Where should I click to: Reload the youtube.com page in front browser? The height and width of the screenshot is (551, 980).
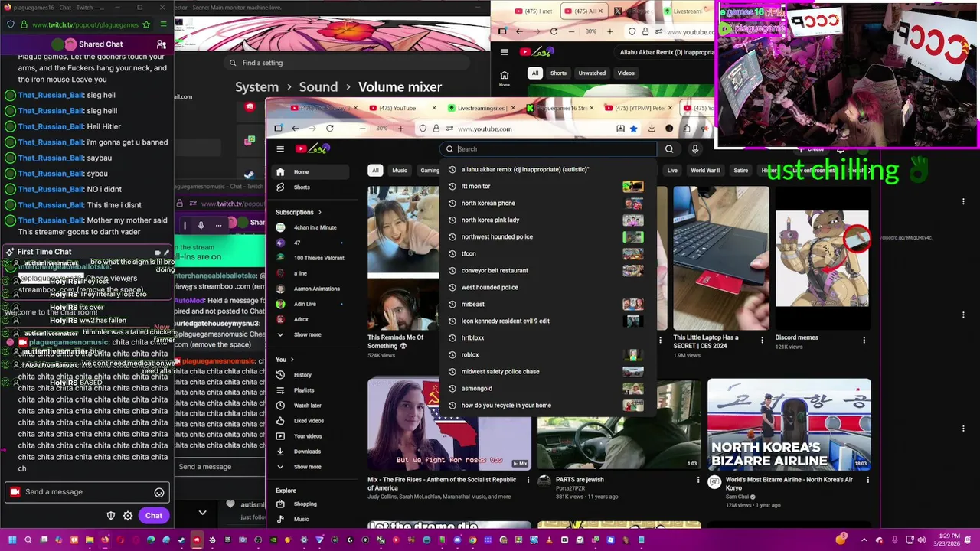pyautogui.click(x=330, y=129)
